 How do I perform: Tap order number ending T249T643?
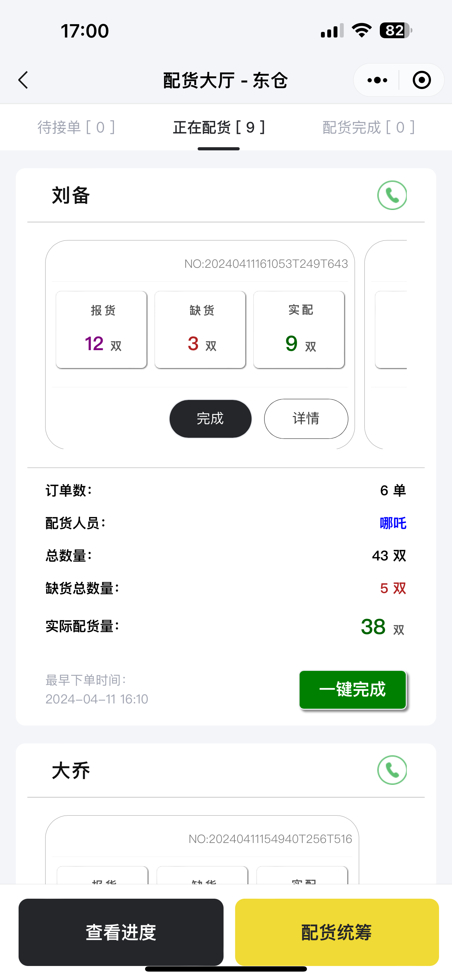[x=266, y=264]
